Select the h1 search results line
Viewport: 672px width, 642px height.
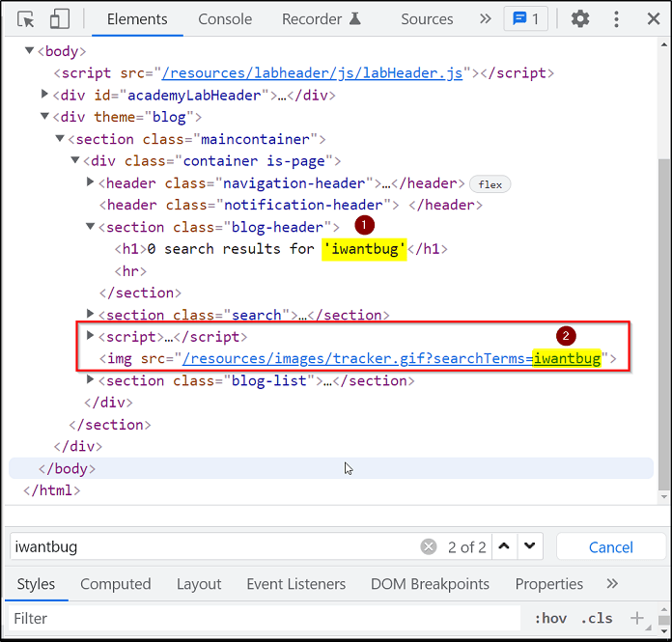tap(281, 249)
